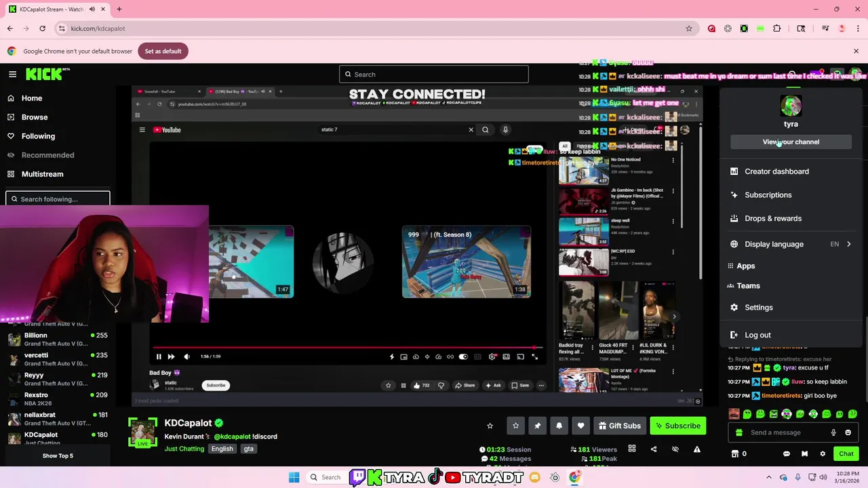Bookmark this page with the address bar star
Screen dimensions: 868x488
(689, 28)
